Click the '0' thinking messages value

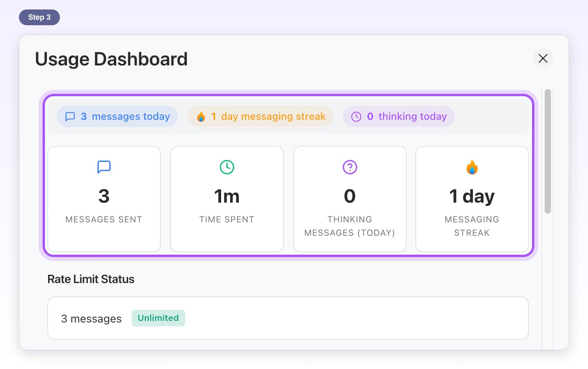click(350, 196)
